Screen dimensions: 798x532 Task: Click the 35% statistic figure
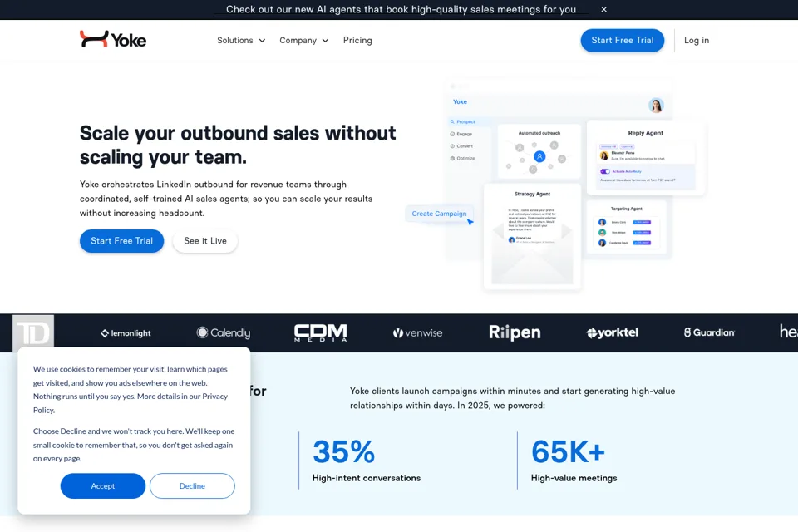344,451
